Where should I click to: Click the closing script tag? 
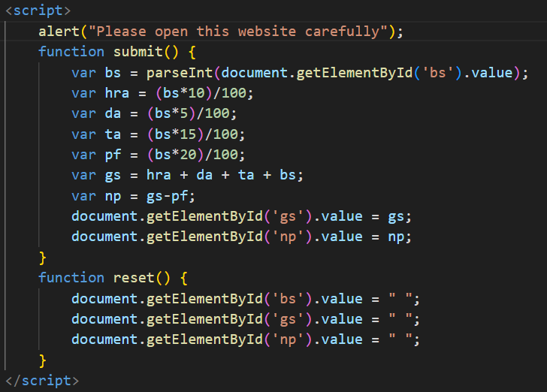click(41, 380)
